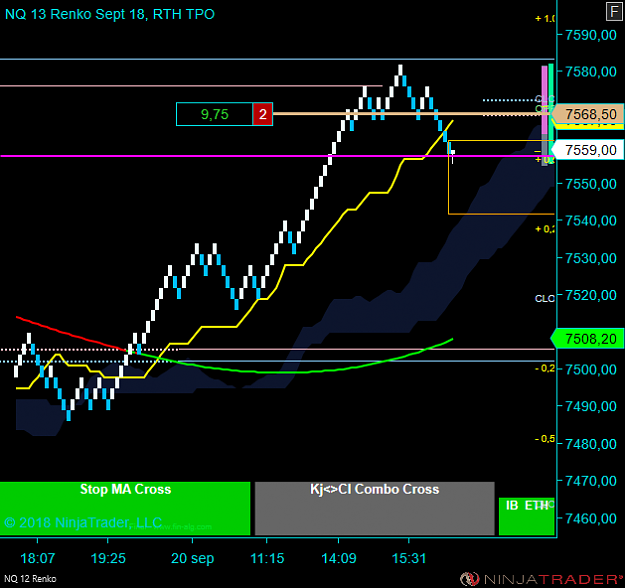Click the yellow - 0,2 level label

[544, 368]
